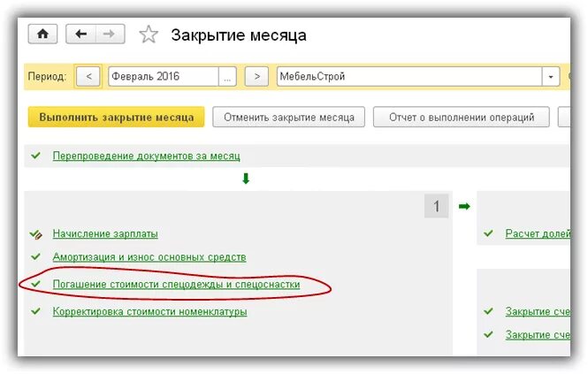Image resolution: width=588 pixels, height=374 pixels.
Task: Open 'Расчет долей' link on right
Action: tap(538, 233)
